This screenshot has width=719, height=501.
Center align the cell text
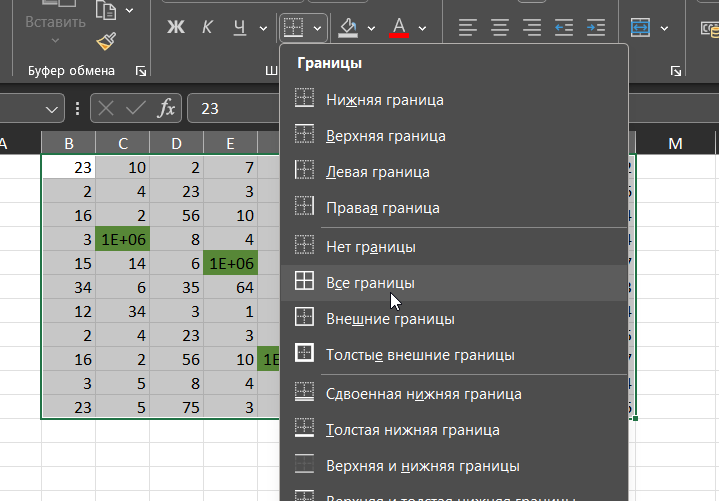(500, 27)
